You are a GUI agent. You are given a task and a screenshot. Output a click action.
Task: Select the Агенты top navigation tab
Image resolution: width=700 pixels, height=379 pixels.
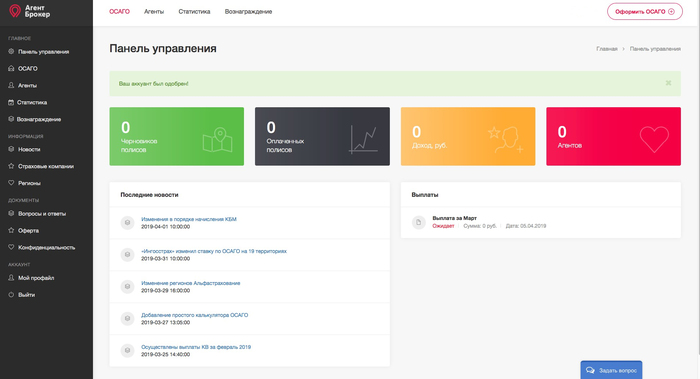(154, 12)
